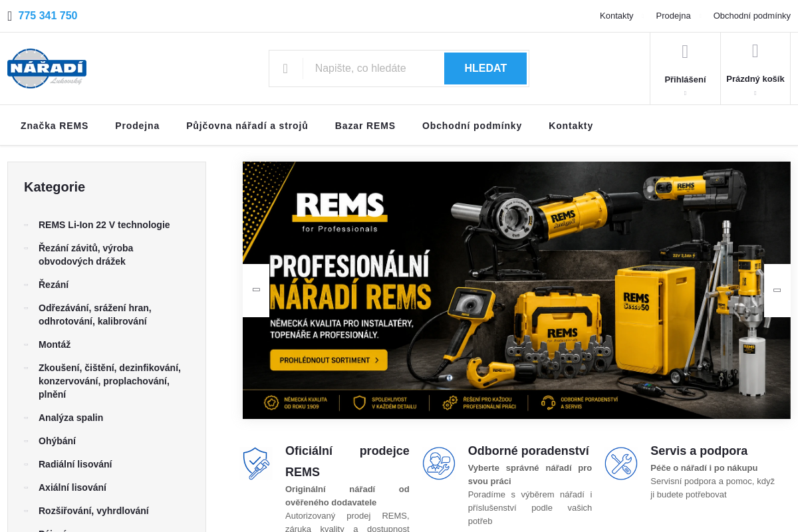The image size is (798, 532).
Task: Select the Radiální lisování category
Action: coord(75,464)
